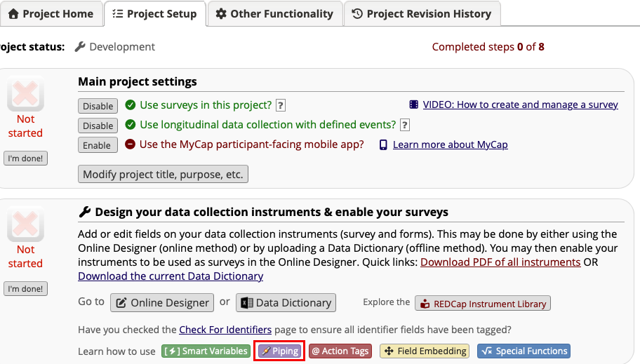The height and width of the screenshot is (364, 640).
Task: Enable the MyCap mobile app
Action: pyautogui.click(x=98, y=145)
